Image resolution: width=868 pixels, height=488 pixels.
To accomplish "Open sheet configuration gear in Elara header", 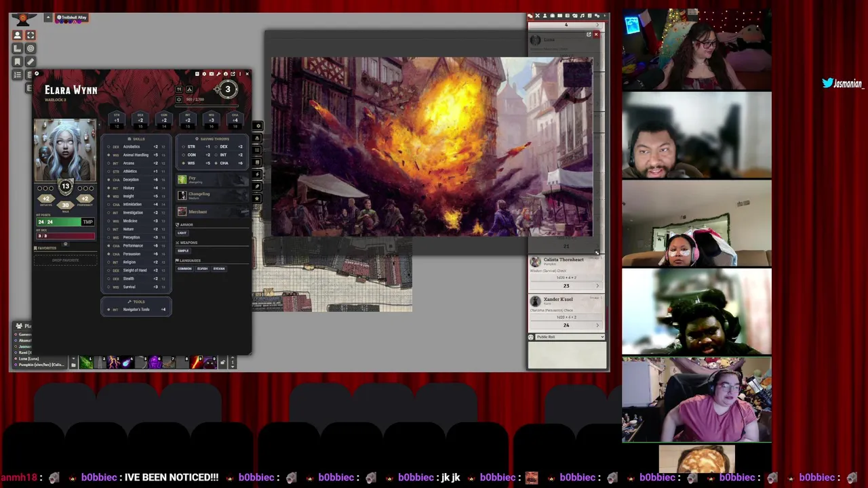I will coord(204,74).
